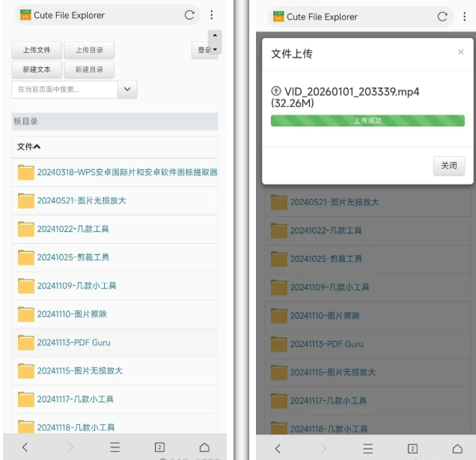This screenshot has height=460, width=476.
Task: Sort the list by the 文件 column header
Action: [28, 147]
